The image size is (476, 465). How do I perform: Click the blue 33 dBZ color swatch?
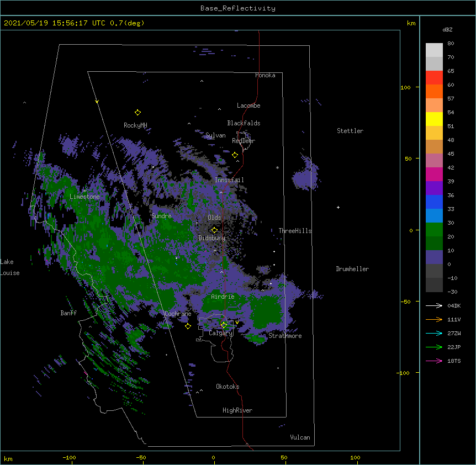tap(434, 202)
